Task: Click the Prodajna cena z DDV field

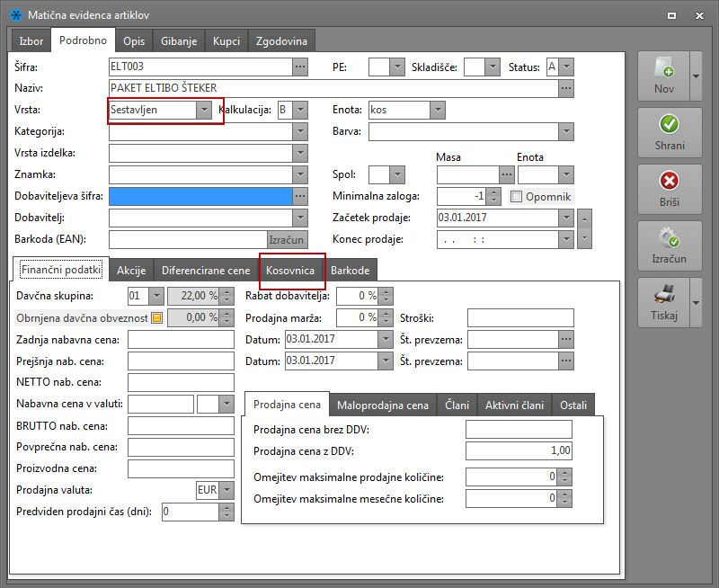Action: (519, 450)
